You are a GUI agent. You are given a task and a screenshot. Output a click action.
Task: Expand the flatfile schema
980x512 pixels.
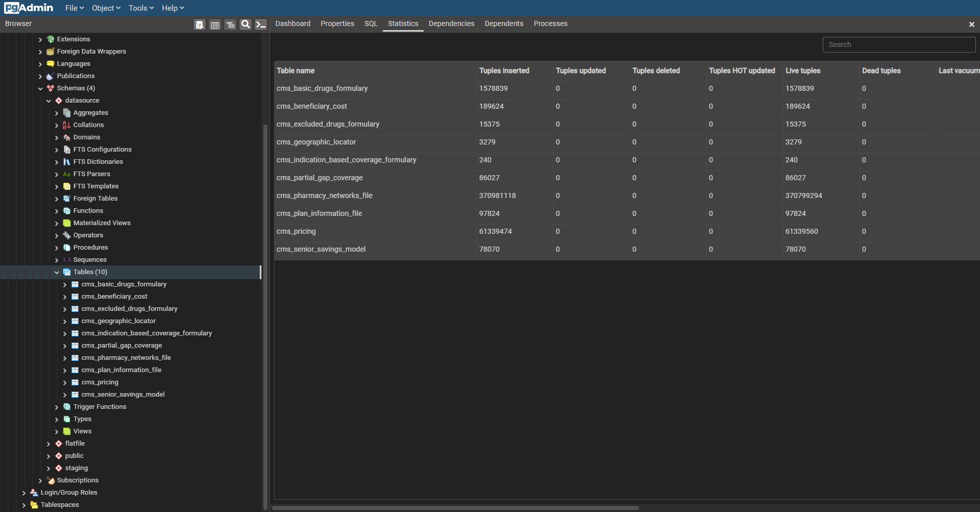[x=48, y=444]
